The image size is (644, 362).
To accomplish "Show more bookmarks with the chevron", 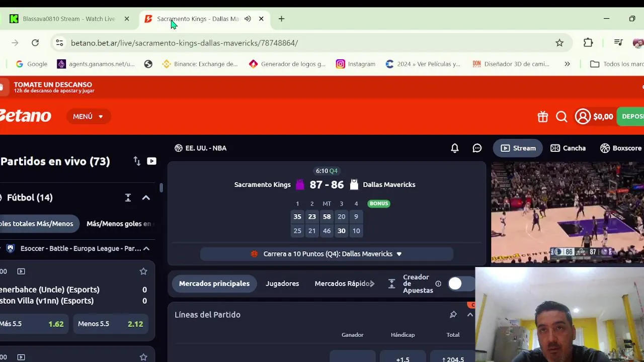I will click(x=567, y=64).
